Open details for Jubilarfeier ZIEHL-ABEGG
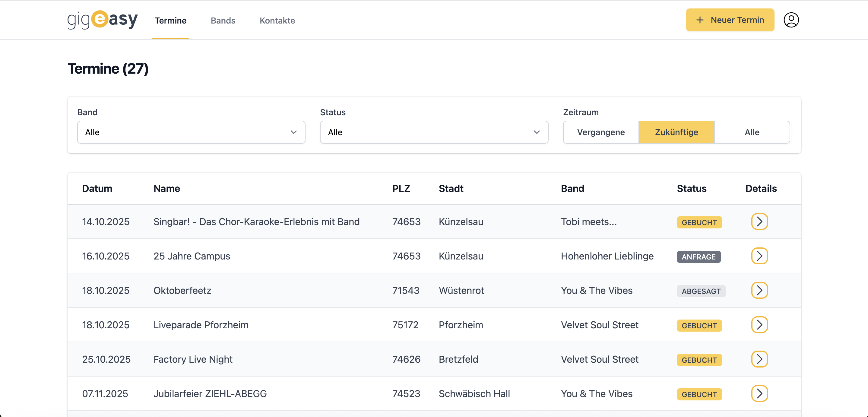This screenshot has height=417, width=868. 759,393
